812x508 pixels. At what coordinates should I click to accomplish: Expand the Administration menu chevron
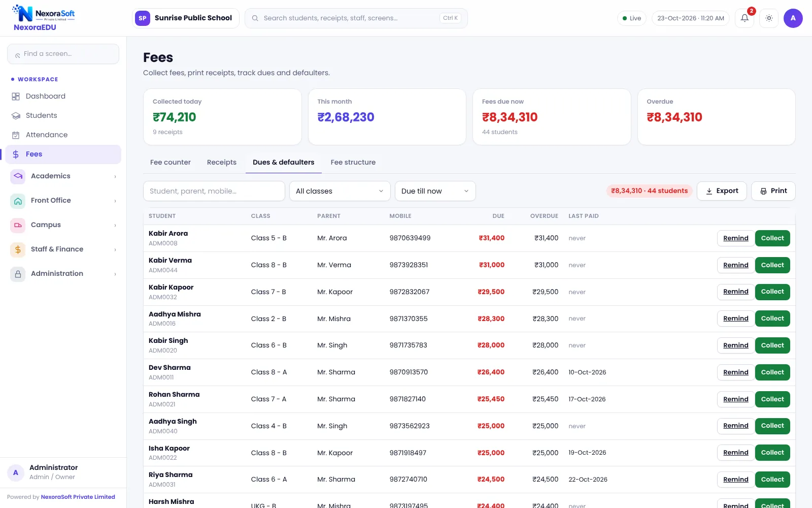[x=115, y=274]
